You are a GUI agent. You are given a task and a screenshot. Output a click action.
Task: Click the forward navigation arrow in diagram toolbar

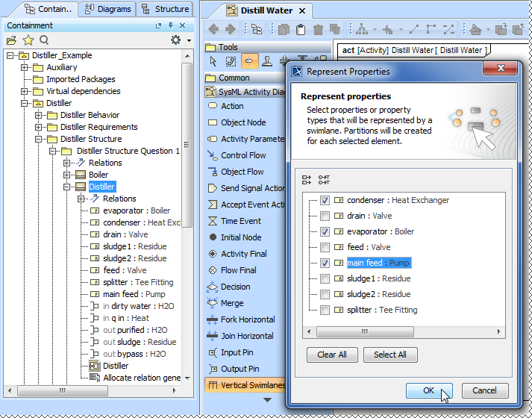point(231,30)
